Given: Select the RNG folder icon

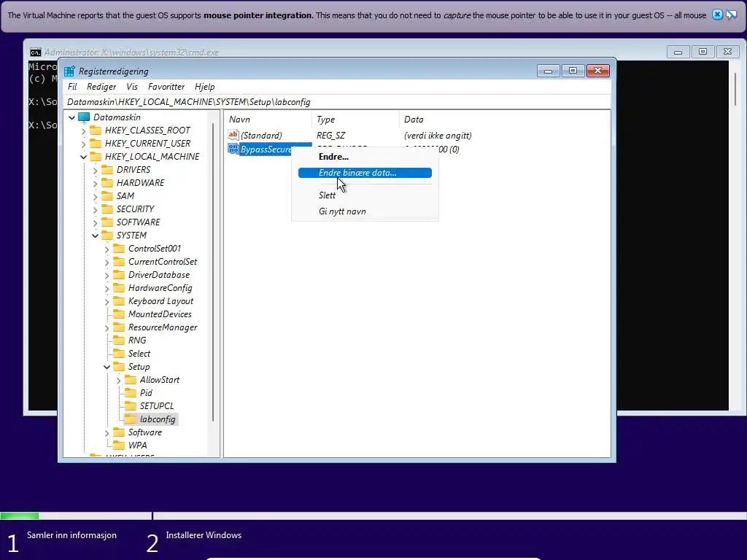Looking at the screenshot, I should [x=119, y=341].
